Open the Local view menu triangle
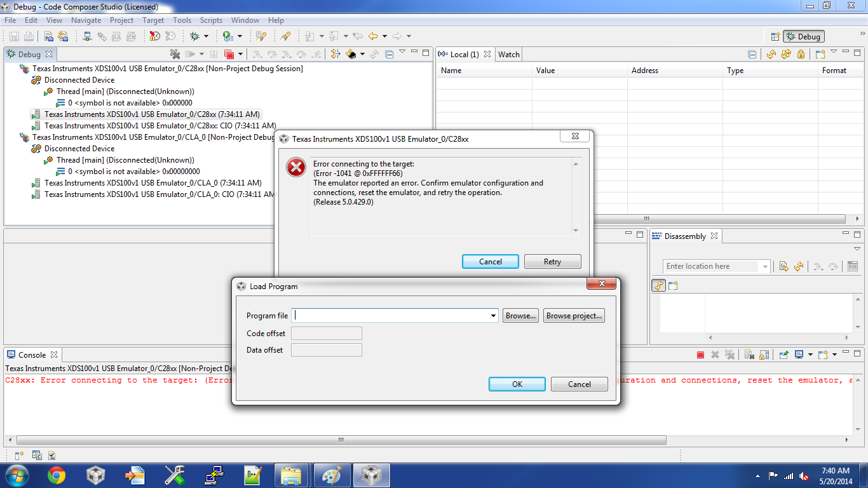This screenshot has width=868, height=488. point(833,52)
